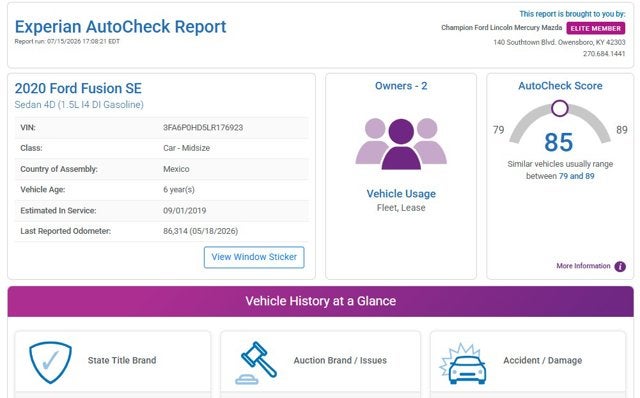Click the 2020 Ford Fusion SE title
640x398 pixels.
click(x=78, y=88)
